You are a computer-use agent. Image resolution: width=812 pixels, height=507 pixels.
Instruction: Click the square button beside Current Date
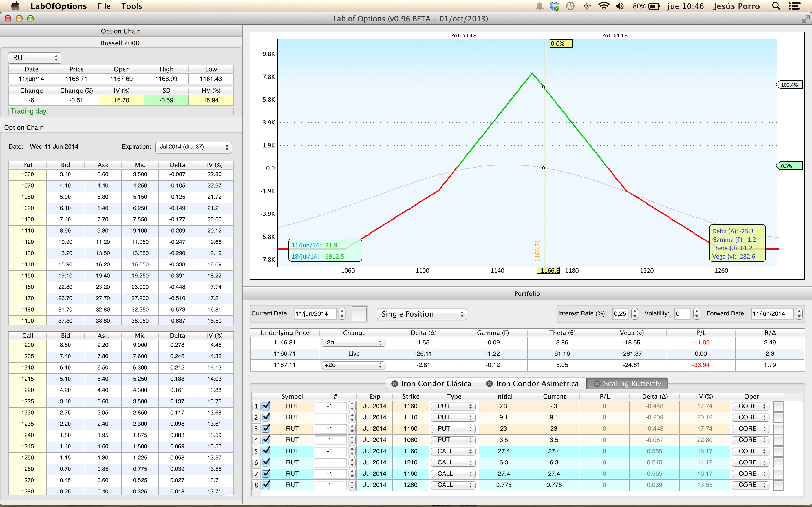pyautogui.click(x=359, y=314)
